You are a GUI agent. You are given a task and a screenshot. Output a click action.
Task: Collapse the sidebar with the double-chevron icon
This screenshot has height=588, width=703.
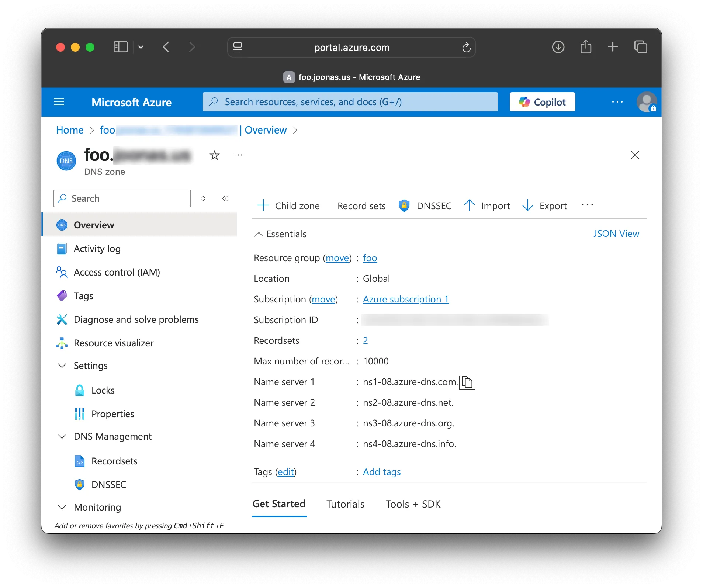225,198
